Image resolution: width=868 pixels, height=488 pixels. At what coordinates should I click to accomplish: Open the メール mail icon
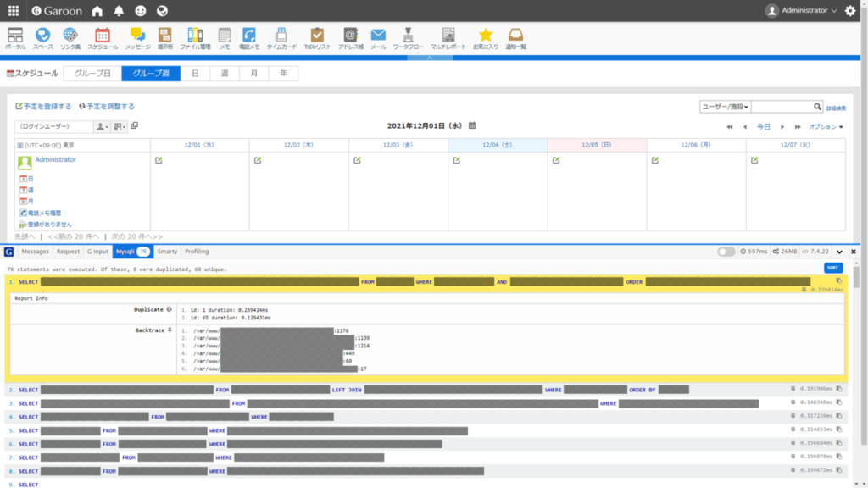378,39
